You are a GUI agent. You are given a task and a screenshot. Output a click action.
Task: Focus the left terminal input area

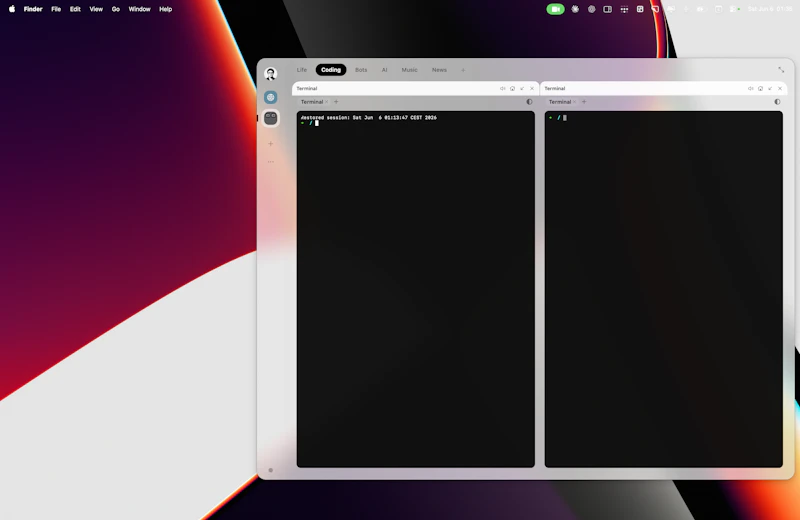click(416, 289)
